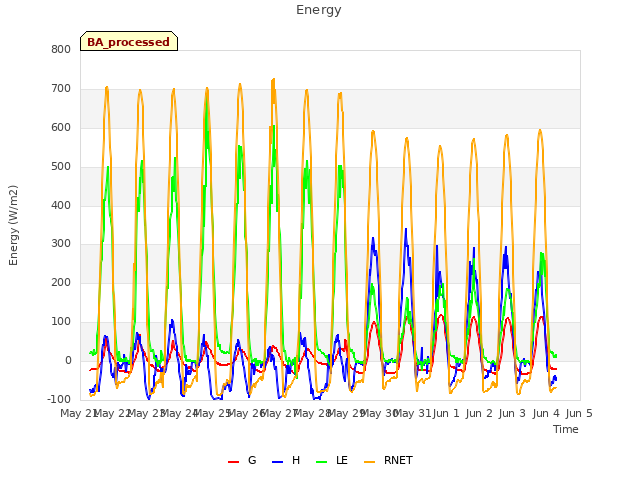Viewport: 640px width, 480px height.
Task: Click the RNET legend label
Action: 398,460
